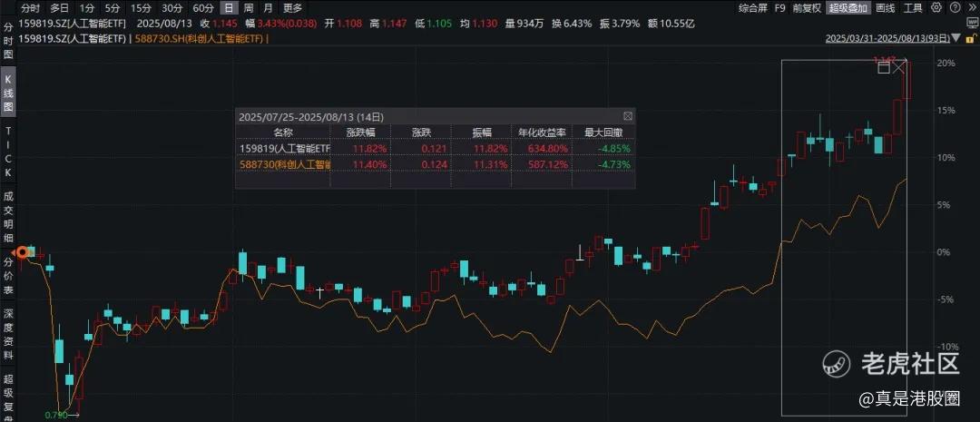This screenshot has width=980, height=422.
Task: Open the settings gear icon
Action: tap(936, 8)
